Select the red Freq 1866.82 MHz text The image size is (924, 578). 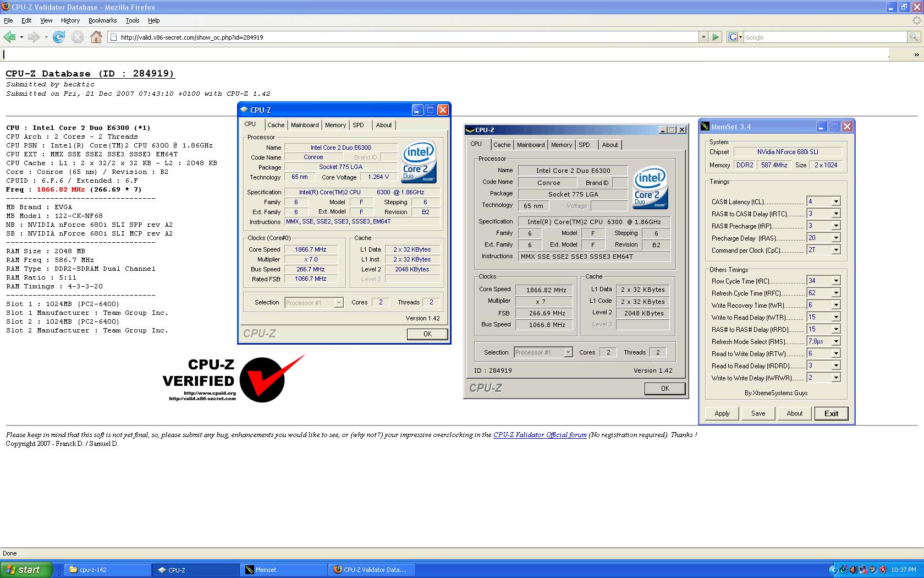click(x=61, y=189)
